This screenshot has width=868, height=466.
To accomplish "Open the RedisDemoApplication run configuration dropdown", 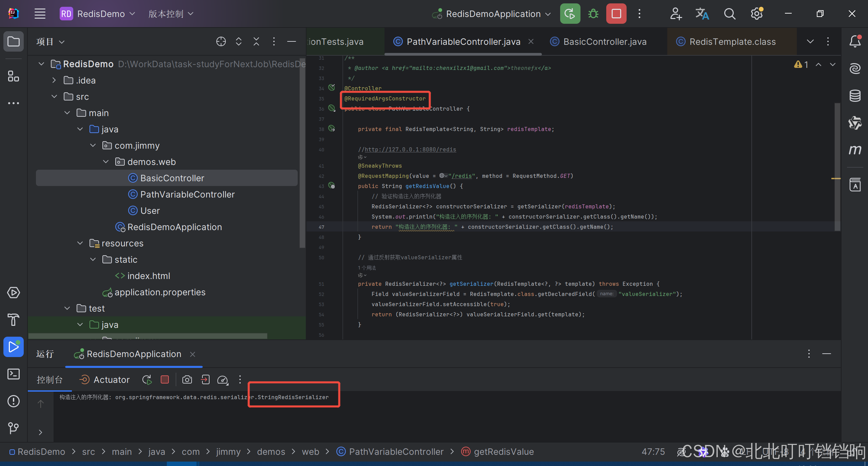I will 493,14.
